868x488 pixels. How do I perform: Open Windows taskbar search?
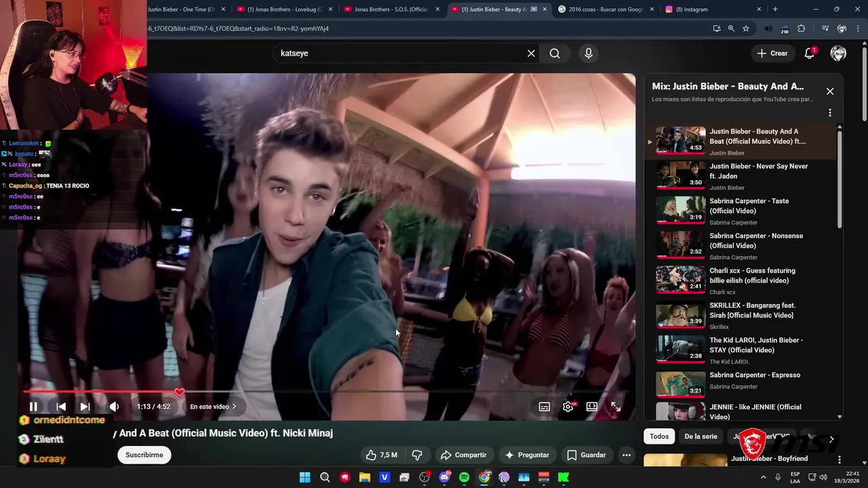click(325, 477)
